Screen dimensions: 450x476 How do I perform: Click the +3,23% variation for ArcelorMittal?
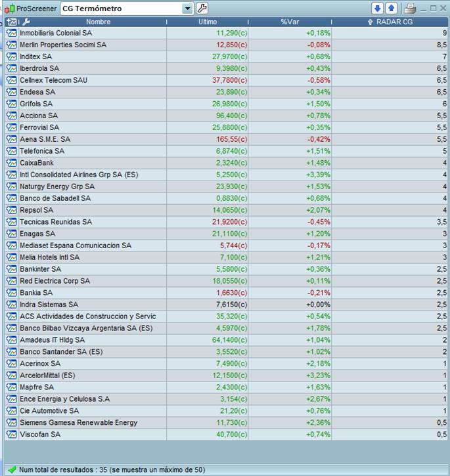pyautogui.click(x=318, y=376)
